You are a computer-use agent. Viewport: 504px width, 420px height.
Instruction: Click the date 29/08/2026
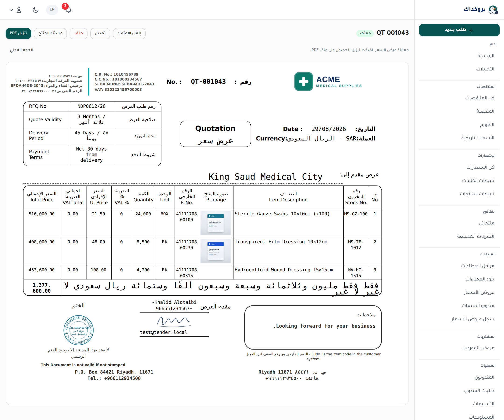[x=329, y=129]
